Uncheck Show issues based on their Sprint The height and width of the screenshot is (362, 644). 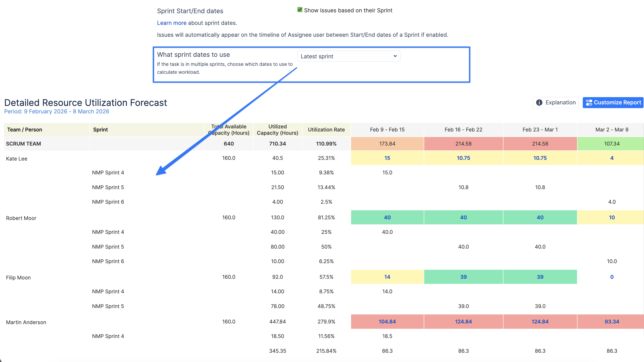300,10
